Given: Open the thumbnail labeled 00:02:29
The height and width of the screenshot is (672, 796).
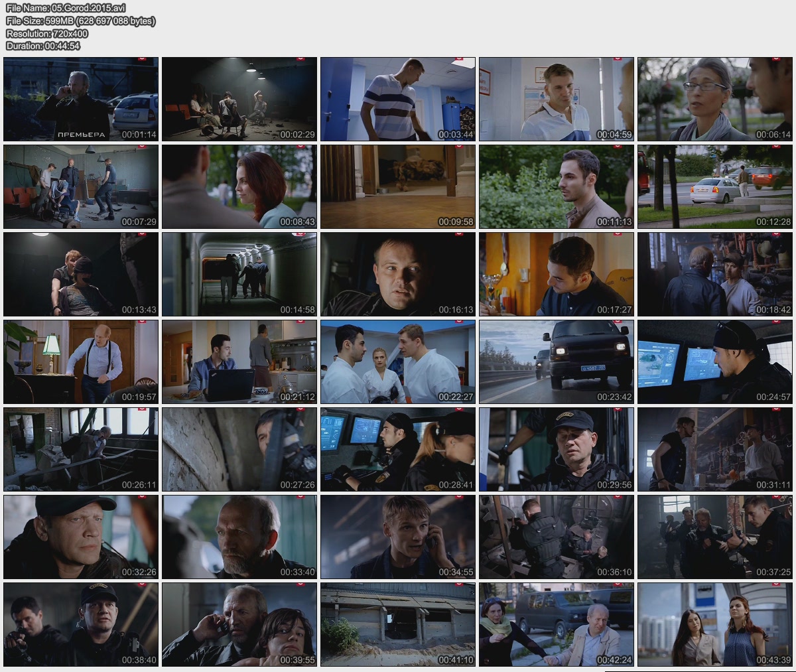Looking at the screenshot, I should tap(239, 99).
